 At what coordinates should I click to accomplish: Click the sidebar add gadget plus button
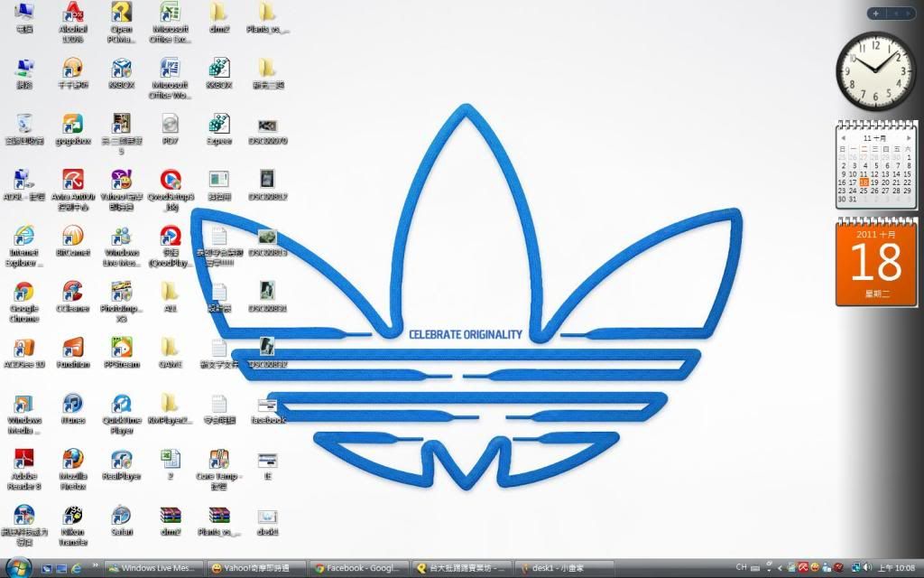pos(876,14)
